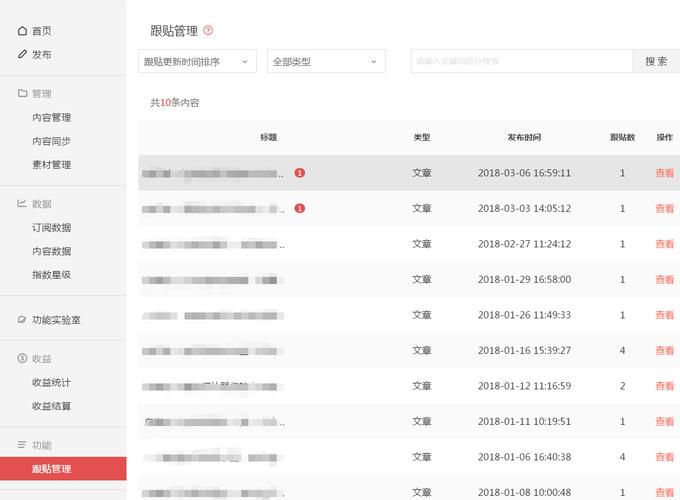
Task: Open the 跟贴更新时间排序 sort dropdown
Action: coord(197,61)
